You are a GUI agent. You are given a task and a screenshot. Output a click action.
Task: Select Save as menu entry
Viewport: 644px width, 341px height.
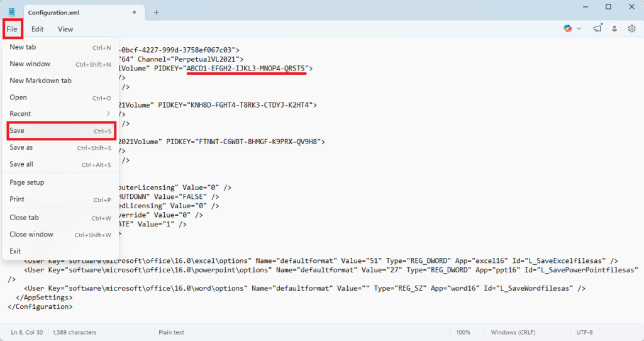(61, 147)
